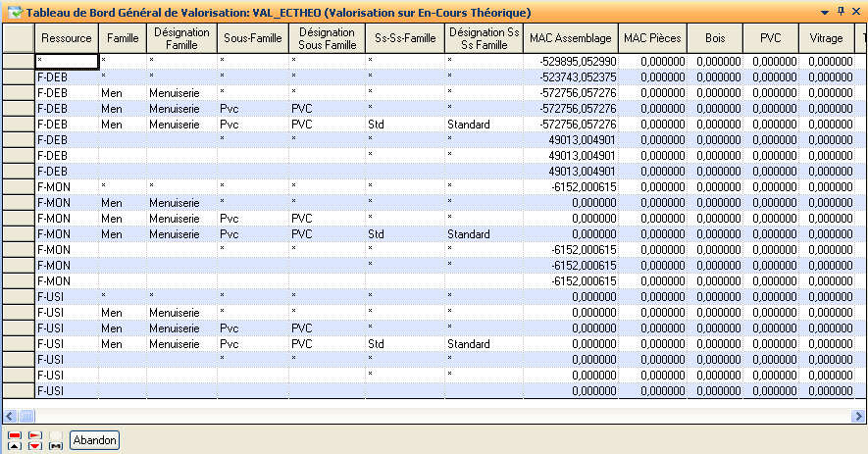Close the Tableau de Bord panel
This screenshot has height=454, width=868.
[856, 12]
